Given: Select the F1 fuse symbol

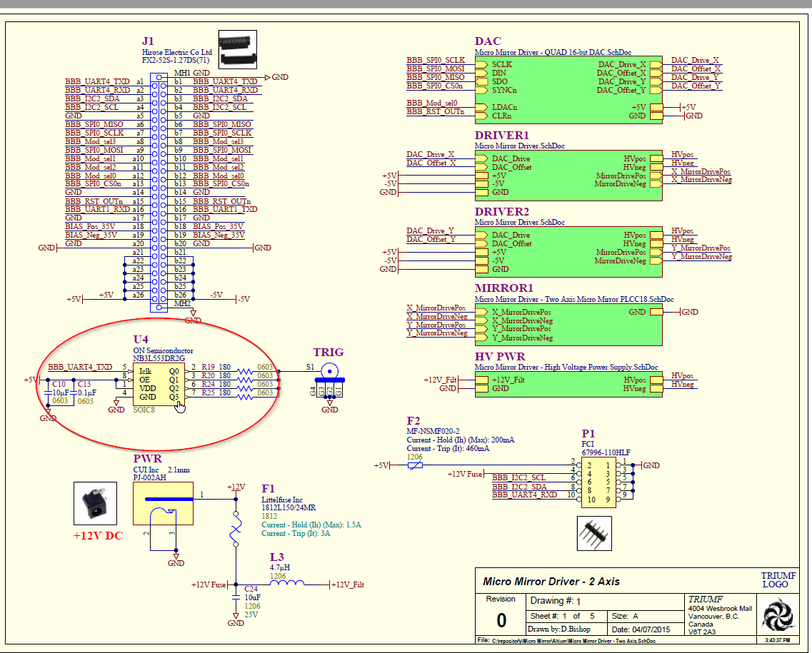Looking at the screenshot, I should [236, 529].
